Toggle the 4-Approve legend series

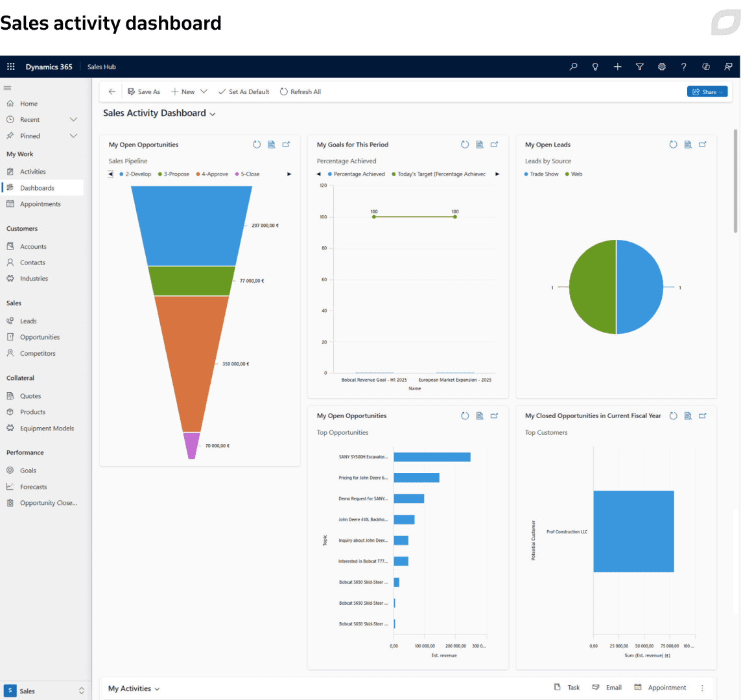212,174
